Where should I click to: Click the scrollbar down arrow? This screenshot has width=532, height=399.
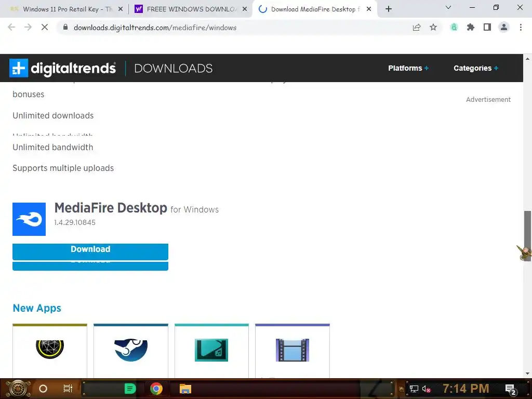point(527,374)
